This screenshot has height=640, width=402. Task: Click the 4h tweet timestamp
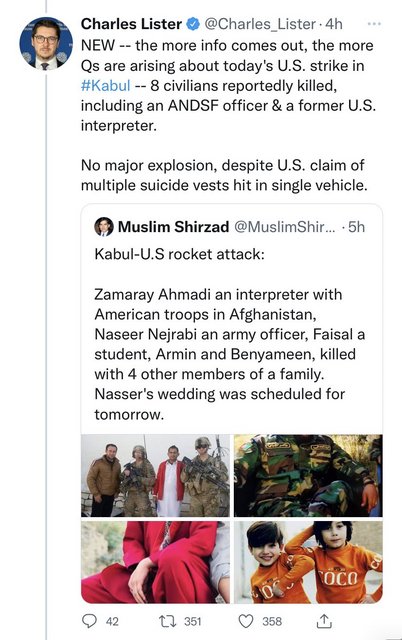(333, 24)
